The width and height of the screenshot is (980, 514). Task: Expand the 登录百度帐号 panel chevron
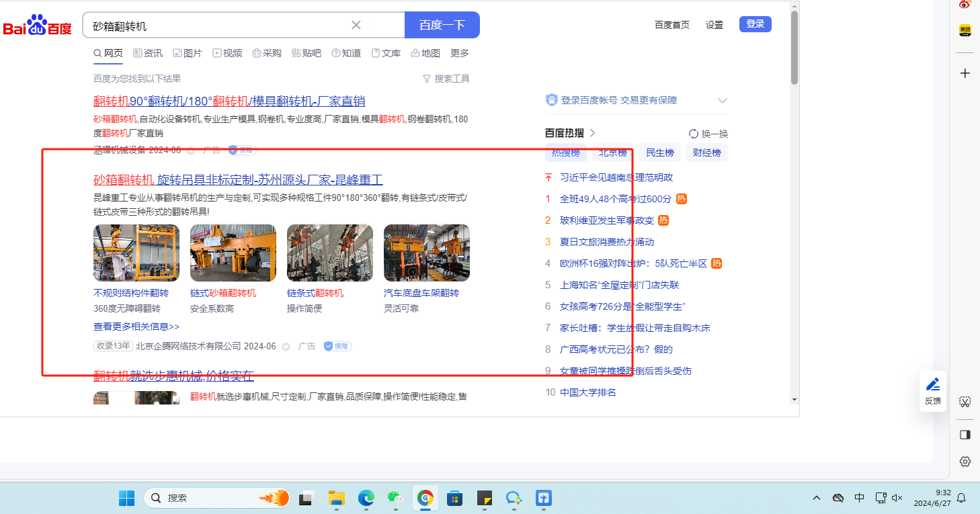point(723,101)
